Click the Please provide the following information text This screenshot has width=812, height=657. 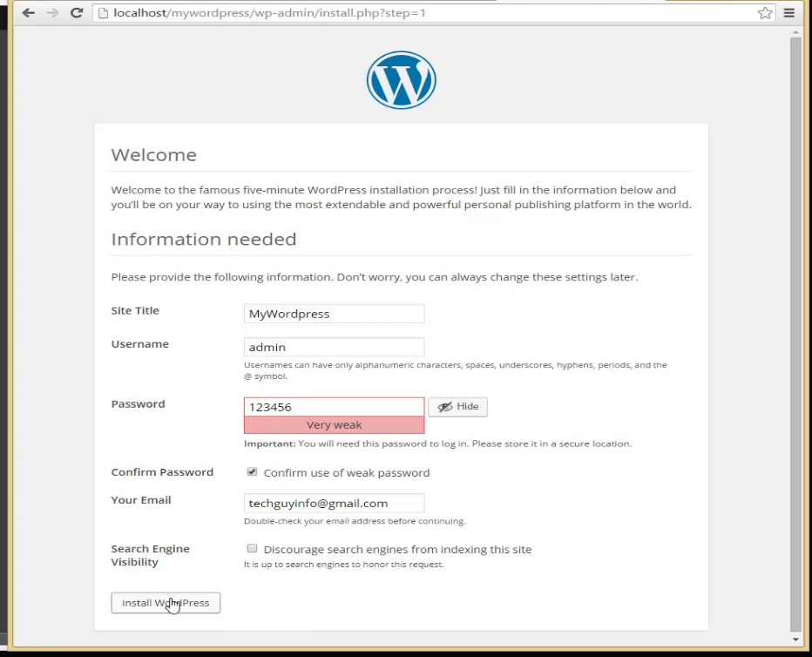click(375, 277)
